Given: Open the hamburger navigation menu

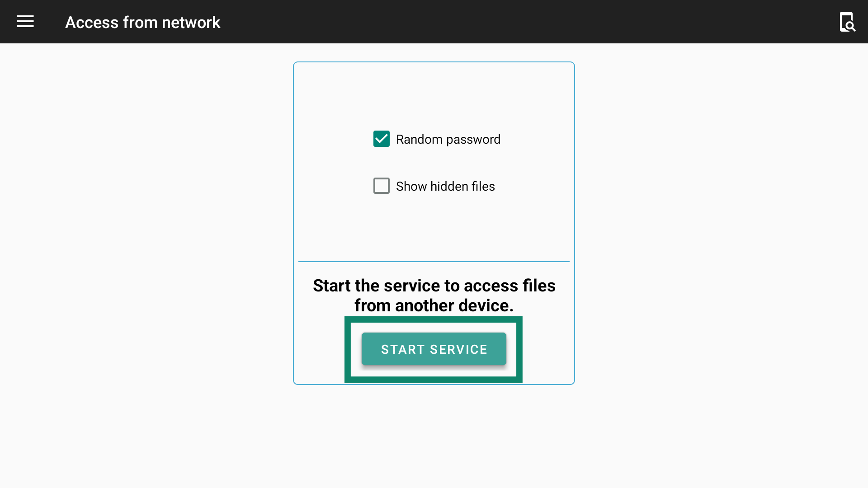Looking at the screenshot, I should [25, 22].
